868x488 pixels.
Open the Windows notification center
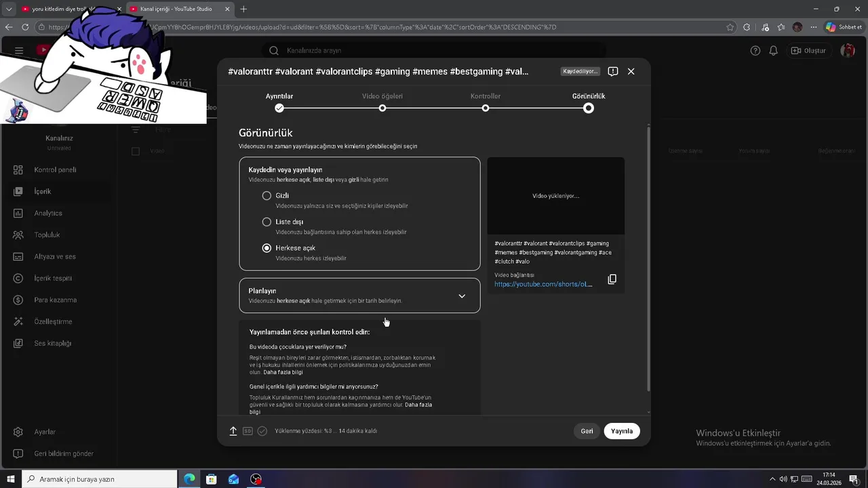[x=854, y=479]
